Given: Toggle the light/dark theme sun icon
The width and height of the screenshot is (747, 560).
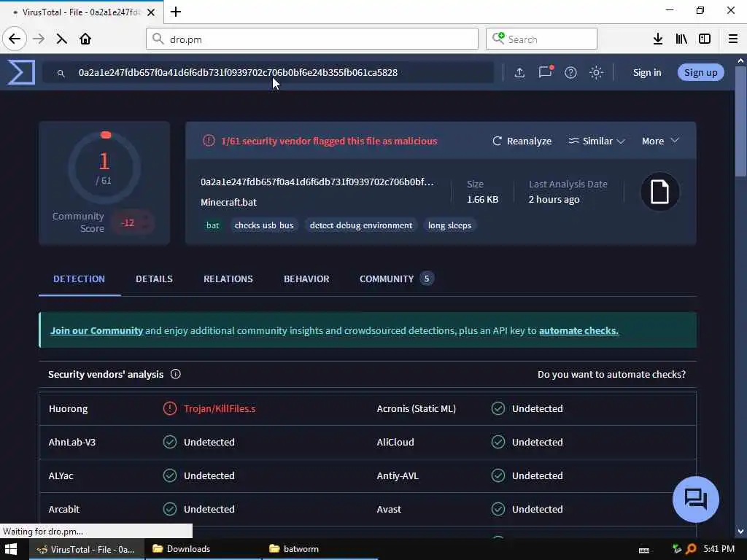Looking at the screenshot, I should tap(596, 72).
